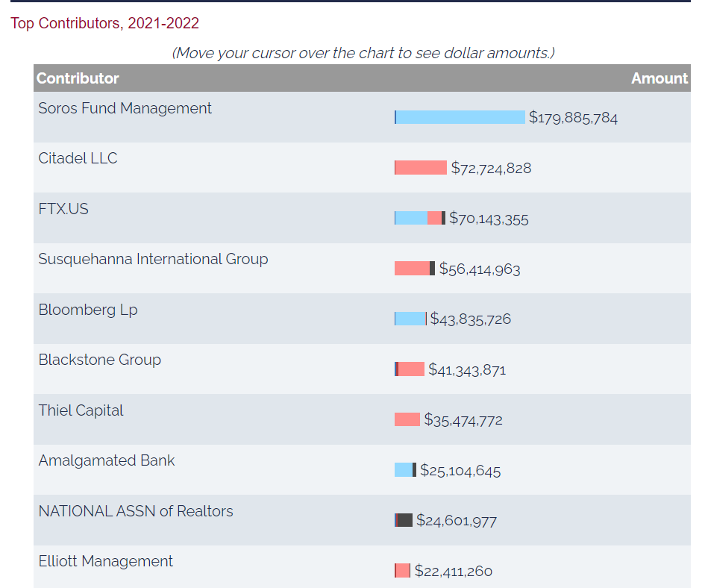This screenshot has height=588, width=705.
Task: Click the $41,343,871 amount
Action: [467, 370]
